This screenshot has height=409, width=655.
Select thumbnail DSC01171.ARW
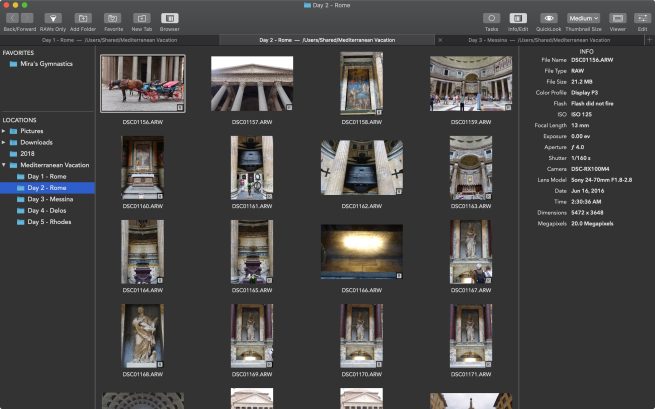(471, 336)
